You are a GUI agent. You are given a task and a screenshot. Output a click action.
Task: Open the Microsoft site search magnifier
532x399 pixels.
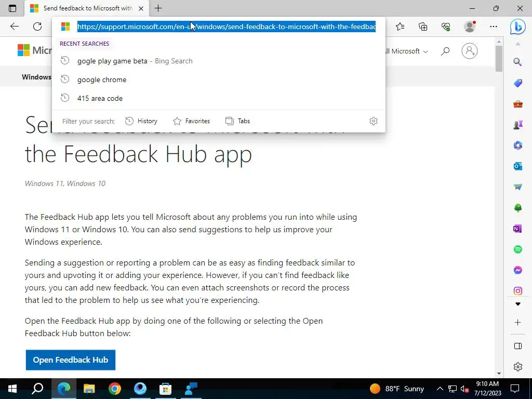click(445, 51)
